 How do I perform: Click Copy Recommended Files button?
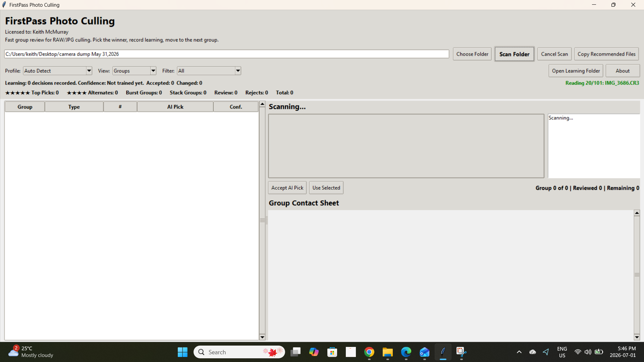pos(606,54)
